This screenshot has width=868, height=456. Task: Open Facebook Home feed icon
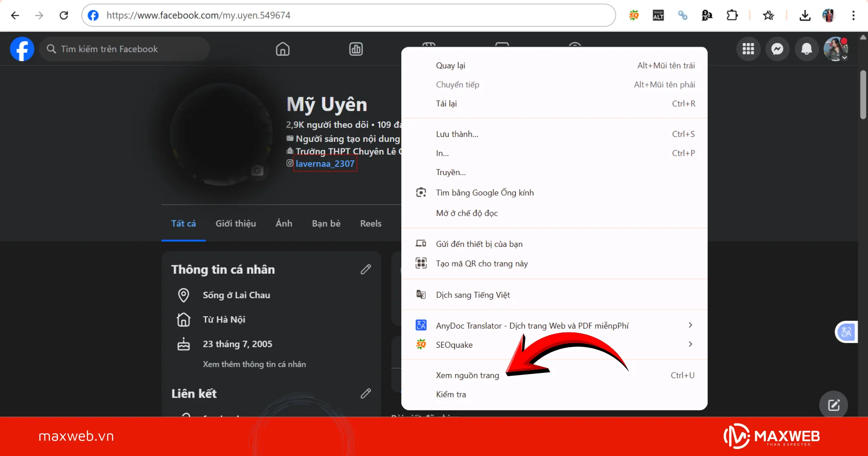click(283, 49)
